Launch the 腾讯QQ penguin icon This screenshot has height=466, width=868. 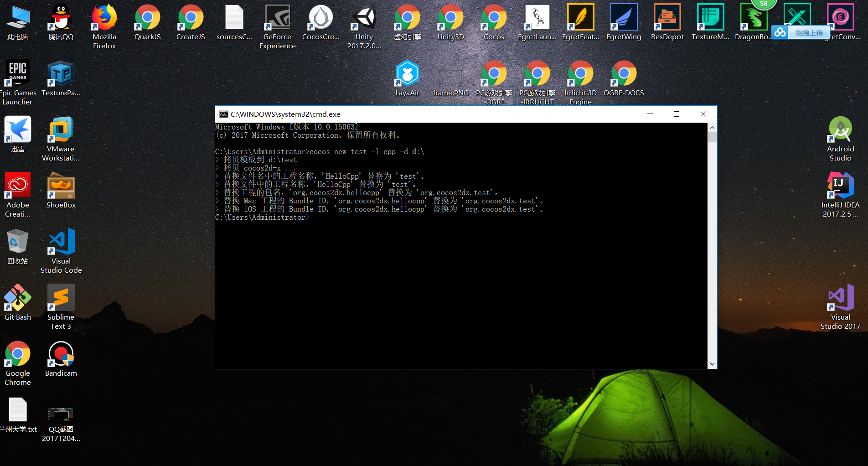pyautogui.click(x=61, y=22)
